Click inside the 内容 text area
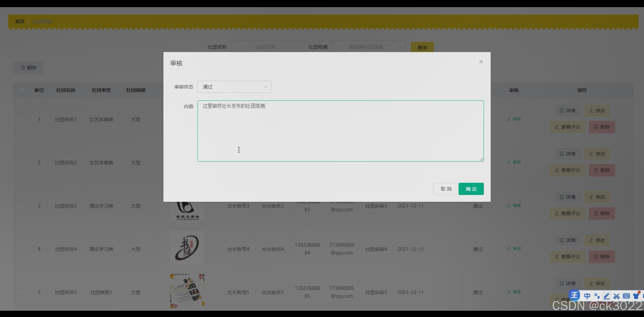 click(x=340, y=131)
